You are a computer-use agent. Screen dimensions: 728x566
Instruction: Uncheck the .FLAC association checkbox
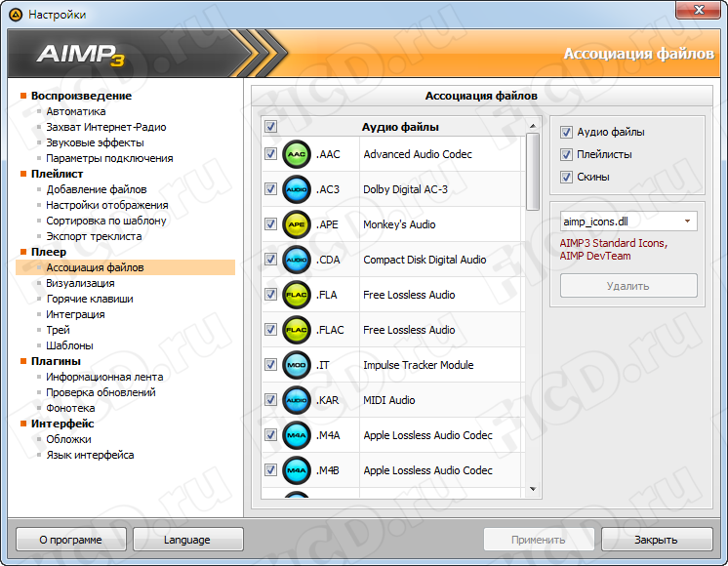pyautogui.click(x=270, y=329)
